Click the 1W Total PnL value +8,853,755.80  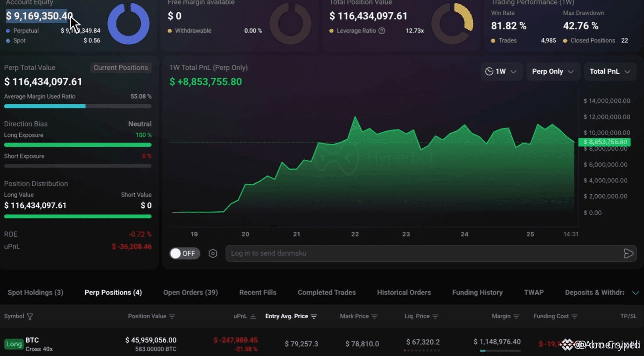point(206,82)
